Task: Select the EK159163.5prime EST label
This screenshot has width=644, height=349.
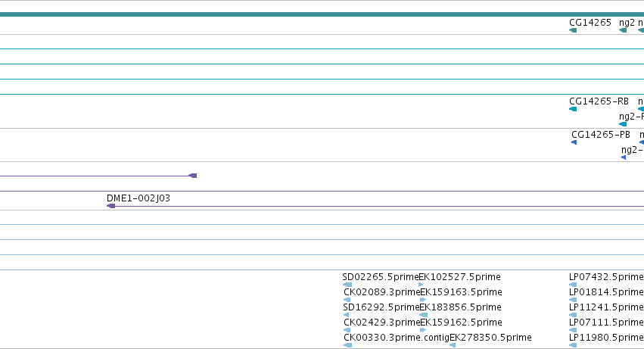Action: coord(461,292)
